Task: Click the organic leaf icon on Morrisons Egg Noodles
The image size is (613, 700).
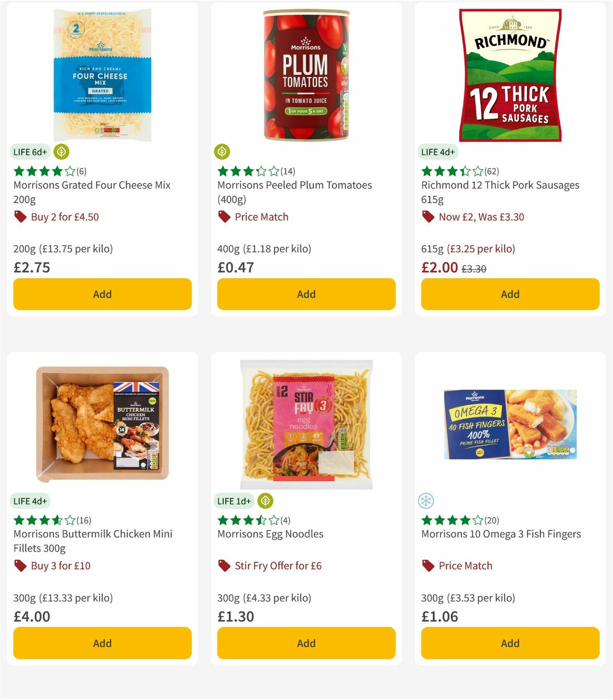Action: pyautogui.click(x=265, y=501)
